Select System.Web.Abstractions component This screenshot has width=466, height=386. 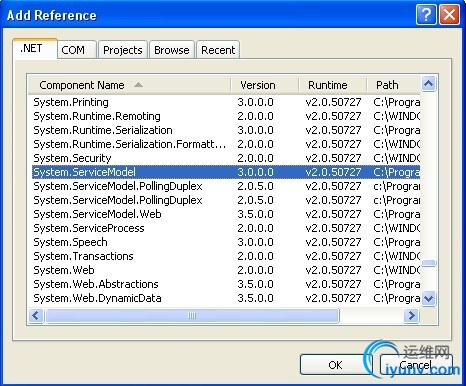click(x=226, y=284)
